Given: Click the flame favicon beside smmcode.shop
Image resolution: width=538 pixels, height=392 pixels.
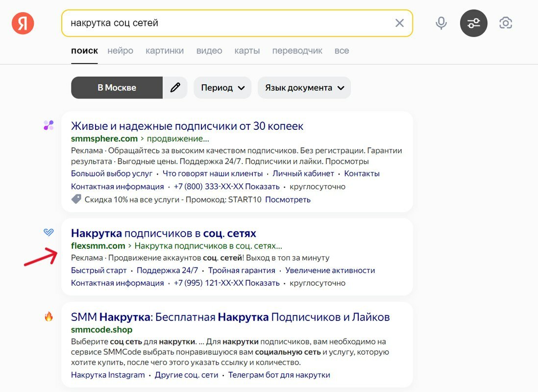Looking at the screenshot, I should pos(49,316).
